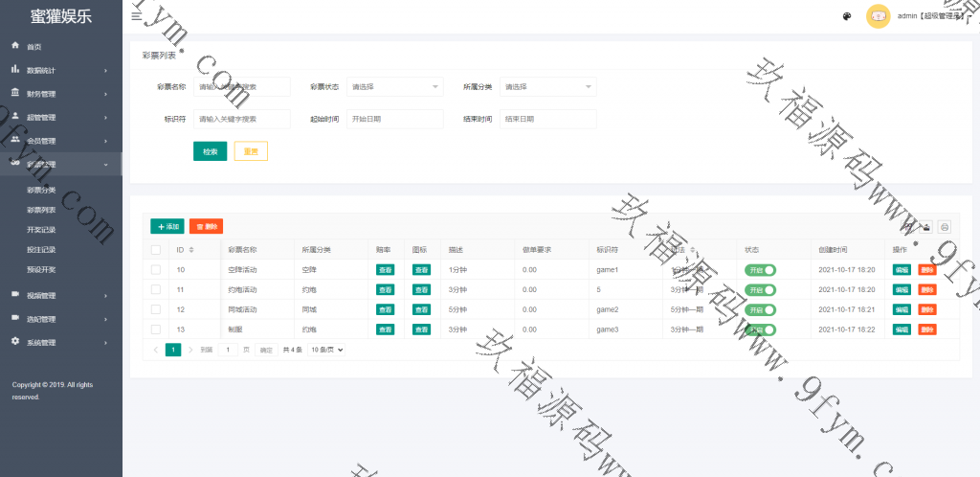Click the sidebar collapse hamburger icon
Image resolution: width=980 pixels, height=477 pixels.
pyautogui.click(x=136, y=16)
